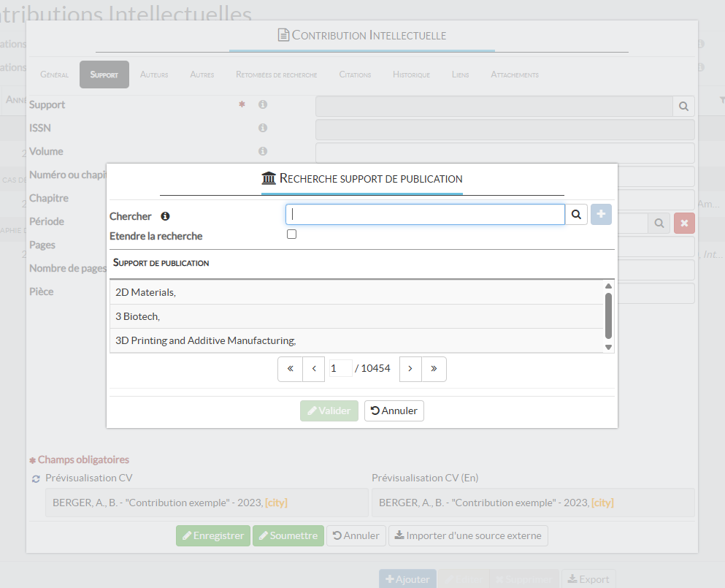Go to first page of results
This screenshot has width=725, height=588.
click(x=290, y=369)
